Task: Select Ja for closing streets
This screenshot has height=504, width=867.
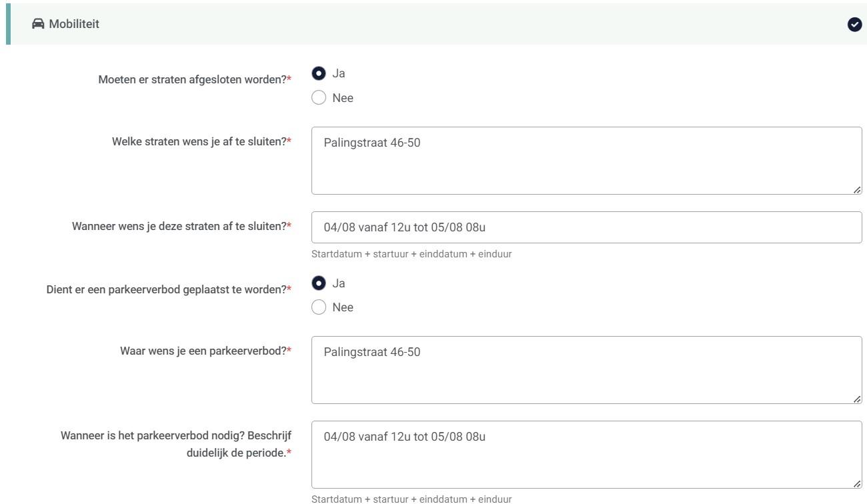Action: (x=319, y=73)
